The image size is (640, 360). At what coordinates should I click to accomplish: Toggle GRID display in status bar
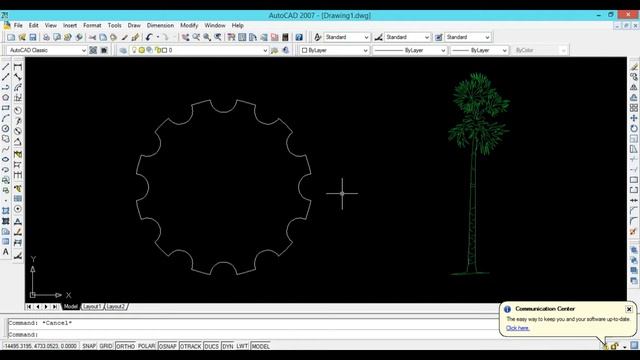pyautogui.click(x=106, y=346)
